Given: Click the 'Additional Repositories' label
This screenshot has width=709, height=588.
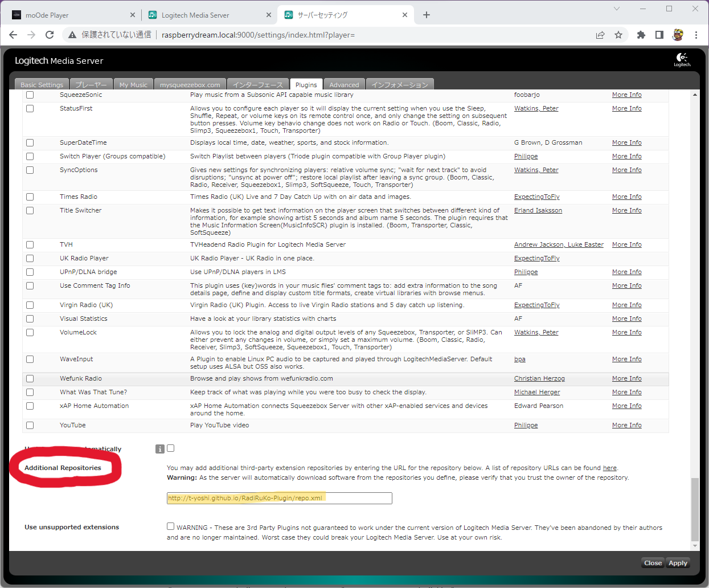Looking at the screenshot, I should [x=63, y=468].
